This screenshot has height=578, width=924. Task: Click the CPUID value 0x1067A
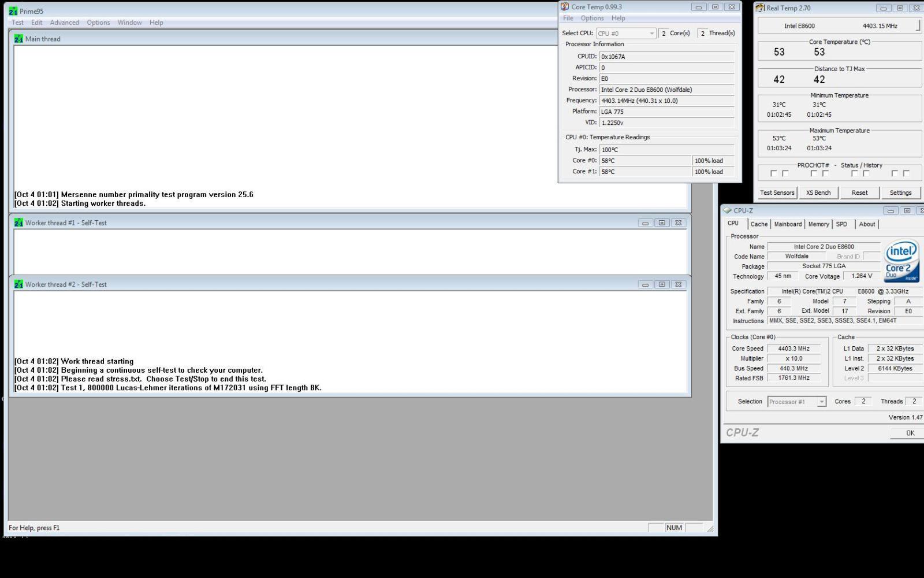[667, 57]
